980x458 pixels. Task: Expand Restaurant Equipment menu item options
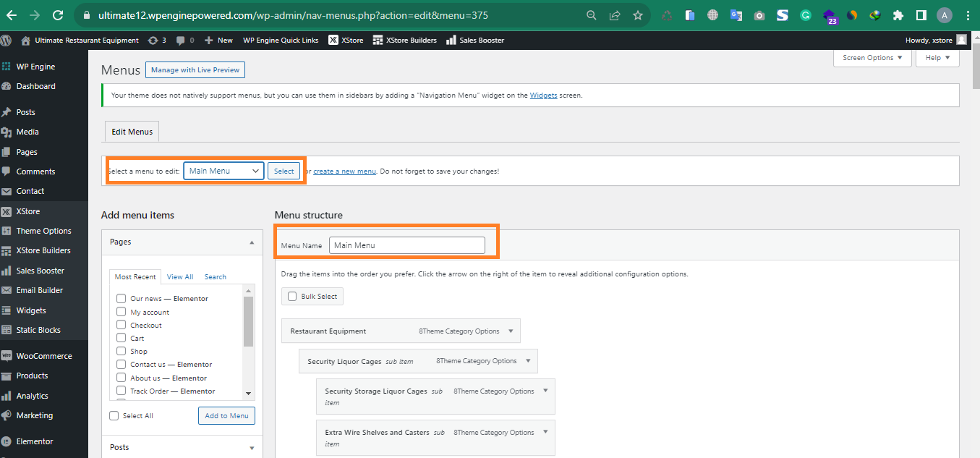511,331
